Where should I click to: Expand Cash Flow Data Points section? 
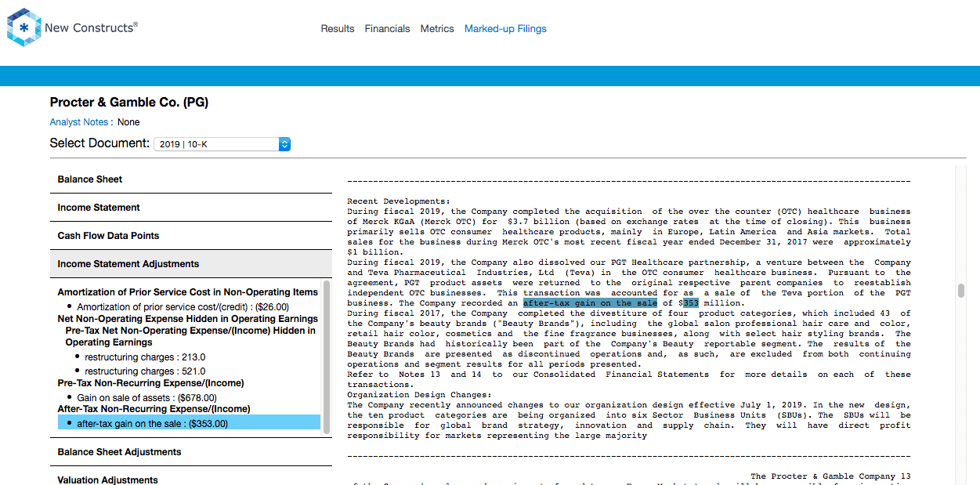click(191, 236)
